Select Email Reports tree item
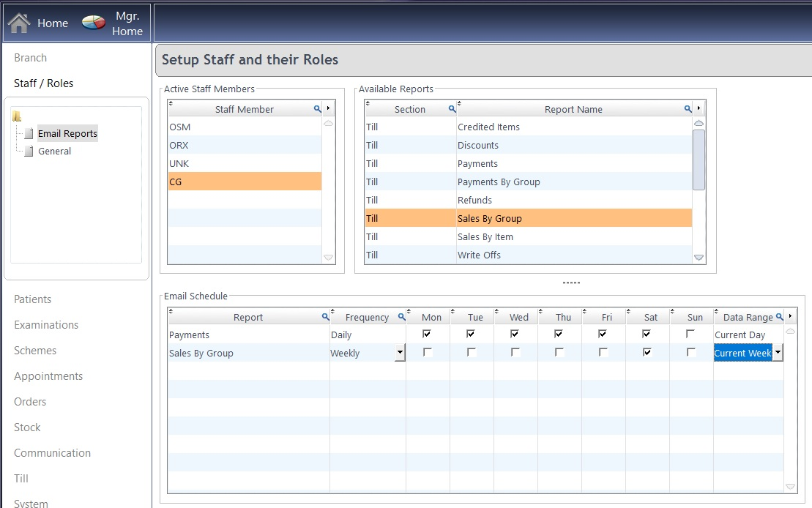This screenshot has width=812, height=508. coord(67,134)
